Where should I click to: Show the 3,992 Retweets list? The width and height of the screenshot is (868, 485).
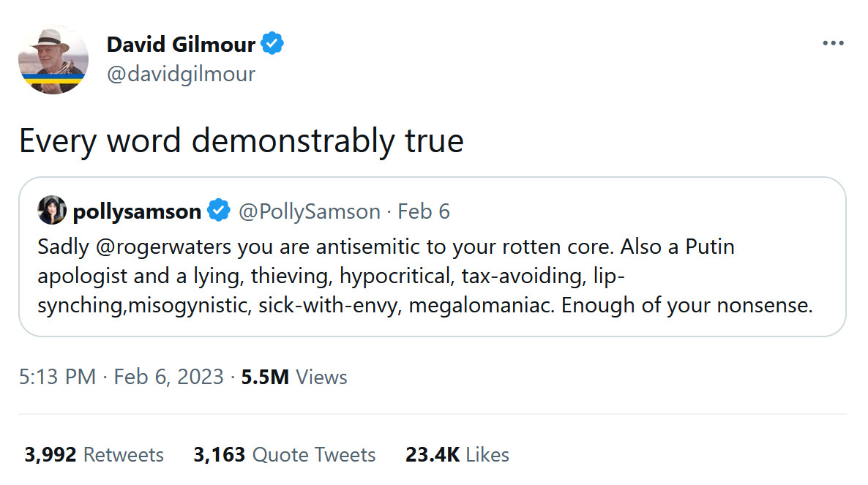tap(94, 454)
